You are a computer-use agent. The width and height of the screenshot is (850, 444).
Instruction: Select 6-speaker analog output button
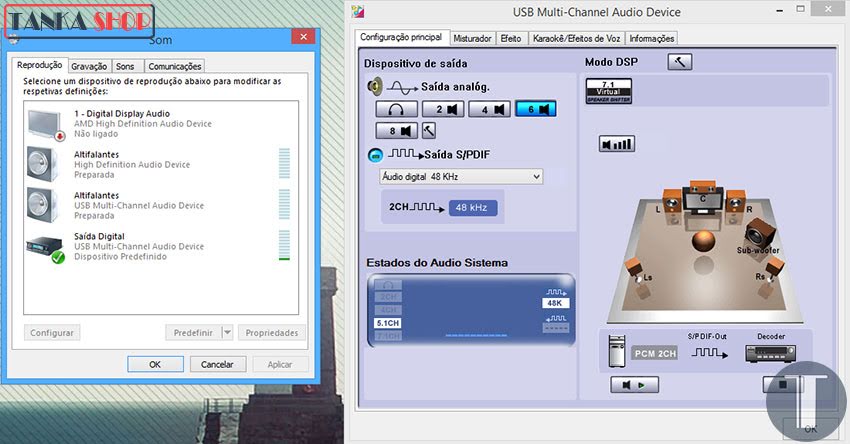click(x=536, y=109)
